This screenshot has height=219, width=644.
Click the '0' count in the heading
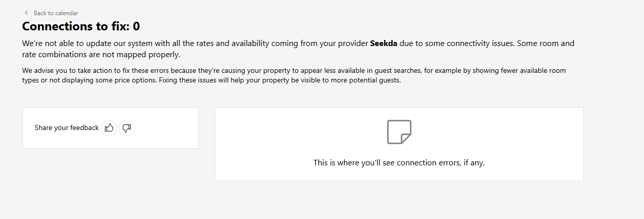click(136, 26)
